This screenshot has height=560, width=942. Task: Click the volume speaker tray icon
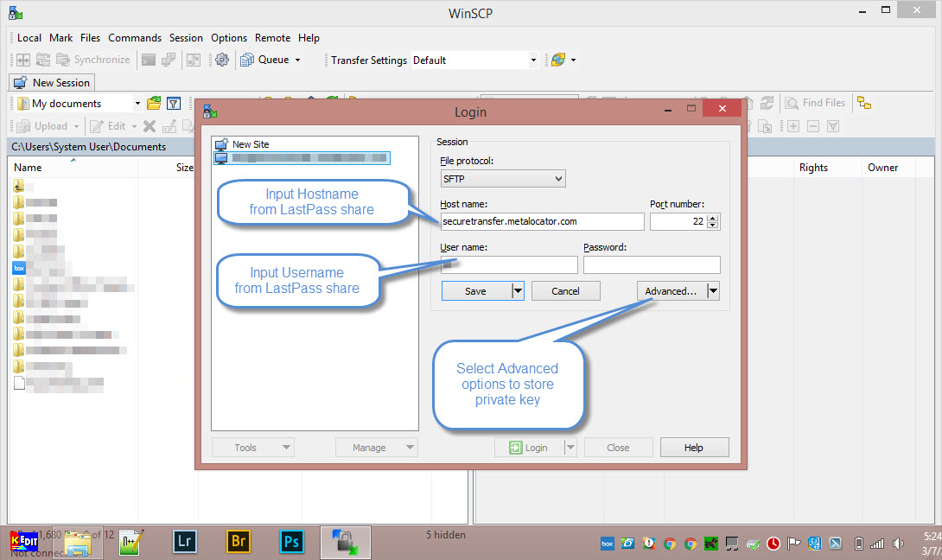click(898, 544)
